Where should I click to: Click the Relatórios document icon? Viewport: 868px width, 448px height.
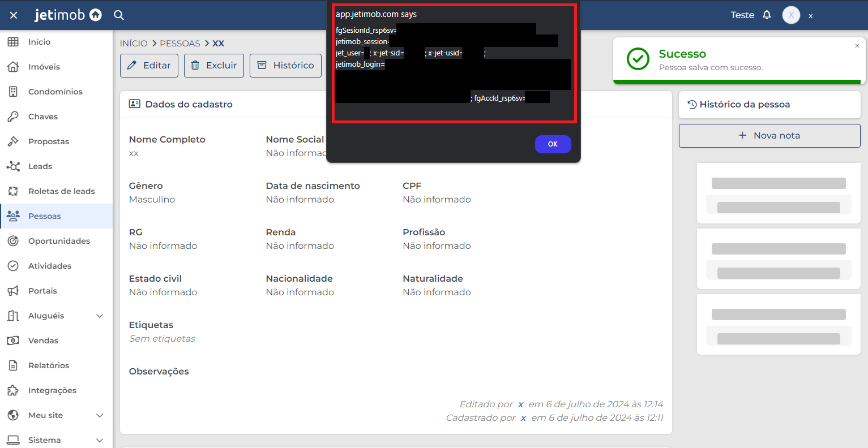click(13, 365)
